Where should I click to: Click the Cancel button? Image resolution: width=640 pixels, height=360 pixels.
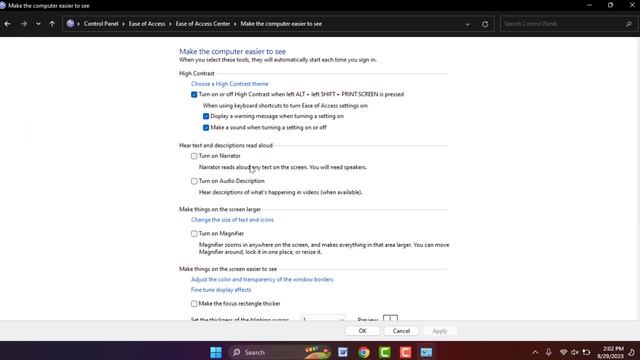tap(401, 331)
